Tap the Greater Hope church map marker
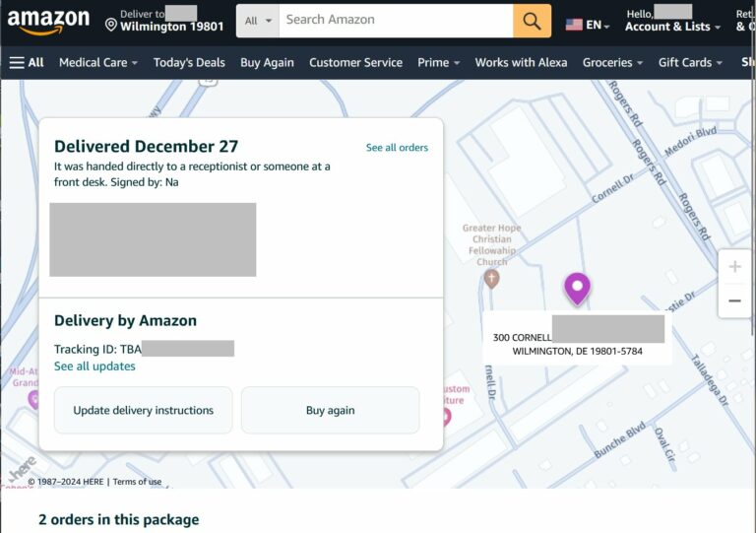 [x=491, y=279]
